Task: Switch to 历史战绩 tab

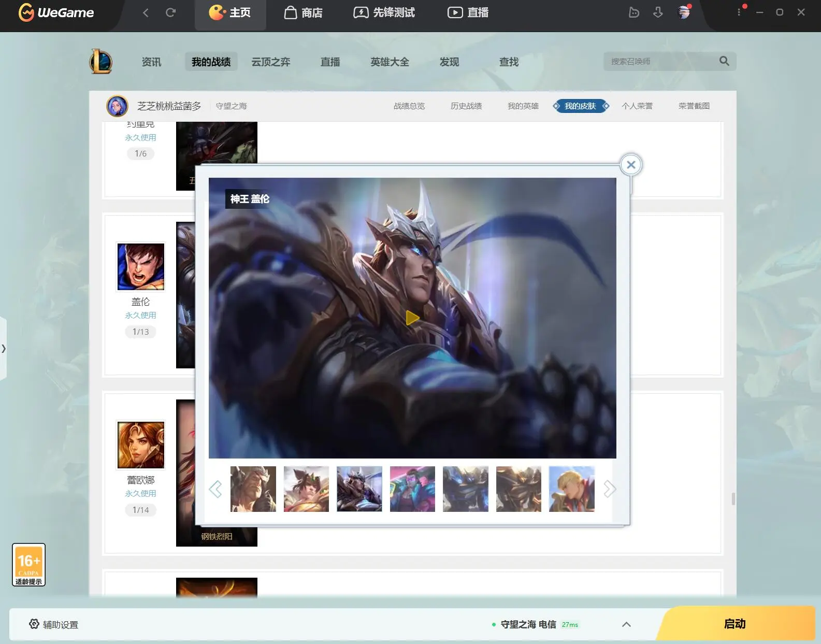Action: (x=466, y=106)
